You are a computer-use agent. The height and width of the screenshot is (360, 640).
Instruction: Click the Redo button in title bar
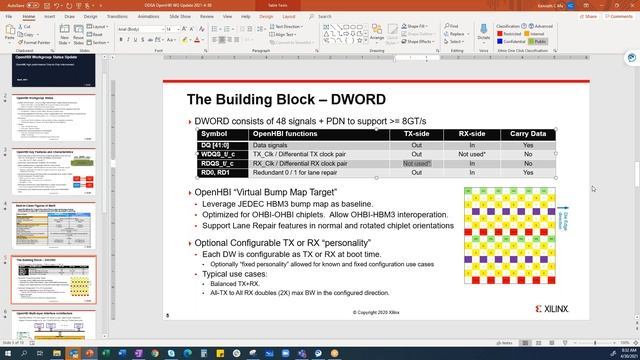point(69,6)
